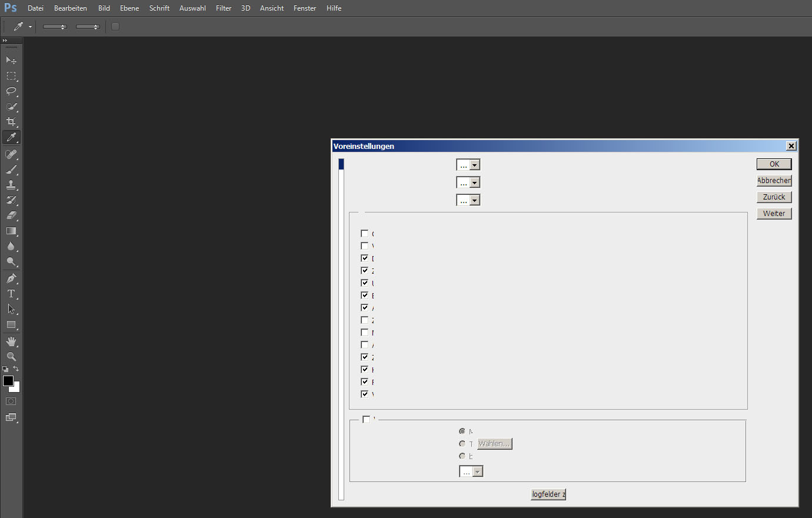The width and height of the screenshot is (812, 518).
Task: Click the disabled Wählen... button
Action: (495, 444)
